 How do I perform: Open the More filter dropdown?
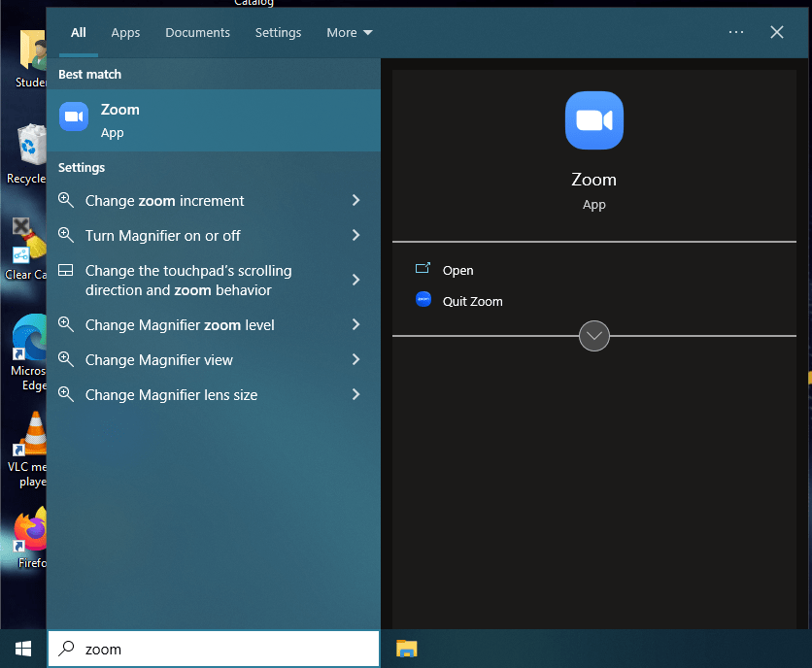(x=349, y=32)
